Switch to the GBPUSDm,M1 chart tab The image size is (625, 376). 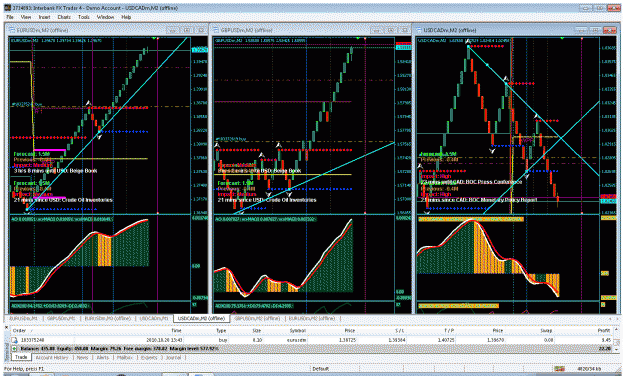pyautogui.click(x=61, y=319)
